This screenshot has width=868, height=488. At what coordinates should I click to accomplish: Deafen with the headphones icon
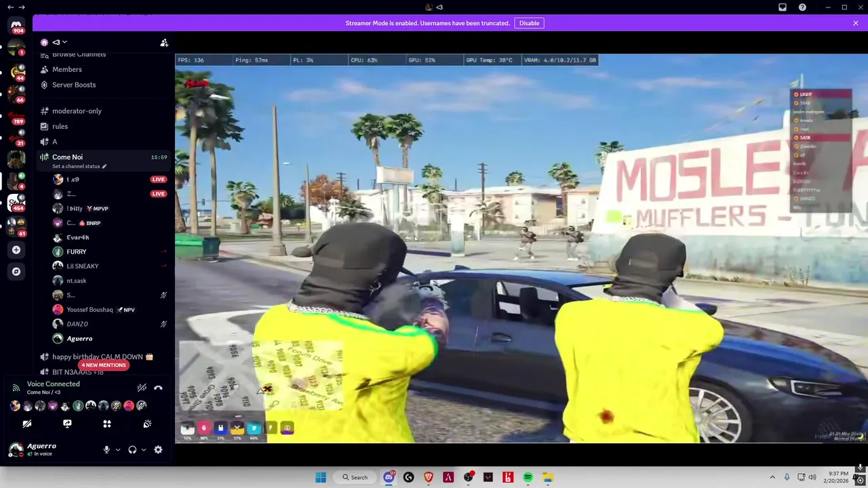click(x=132, y=449)
